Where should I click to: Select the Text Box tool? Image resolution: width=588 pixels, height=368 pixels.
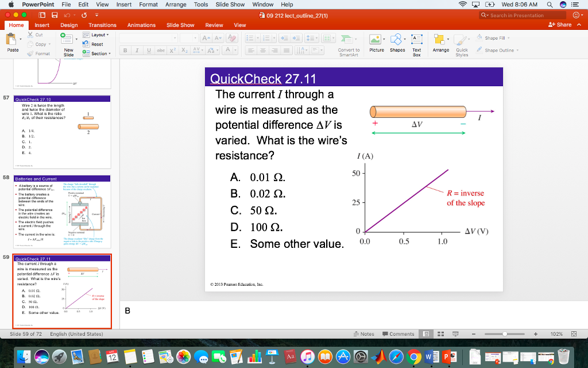coord(417,41)
